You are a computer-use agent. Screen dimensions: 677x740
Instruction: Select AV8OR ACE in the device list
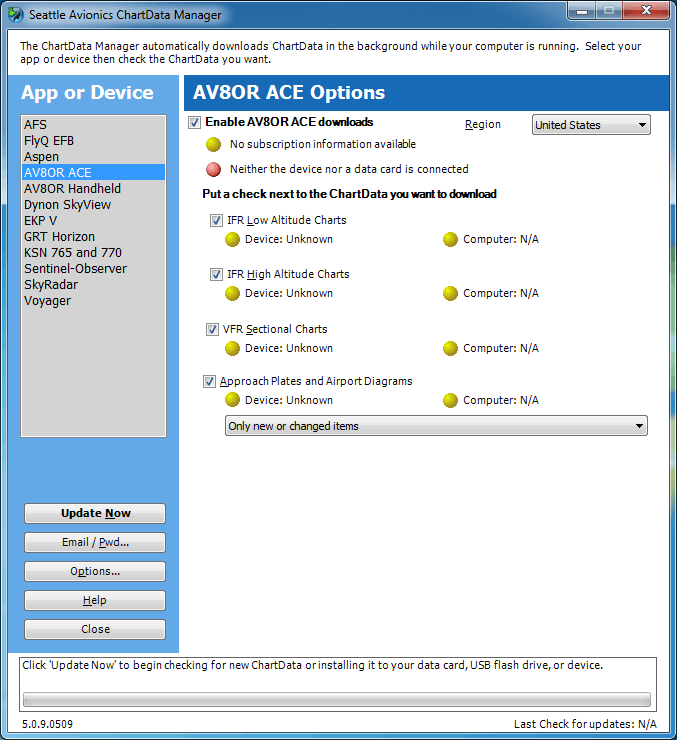[93, 172]
